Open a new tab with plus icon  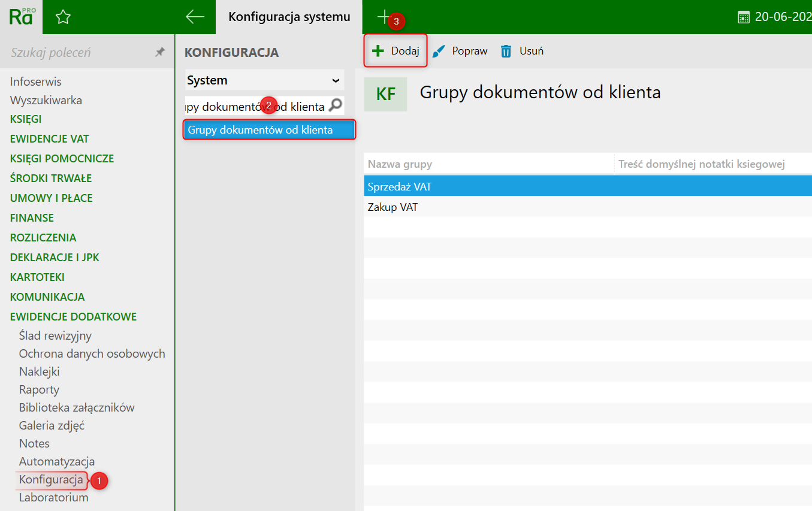click(x=383, y=17)
